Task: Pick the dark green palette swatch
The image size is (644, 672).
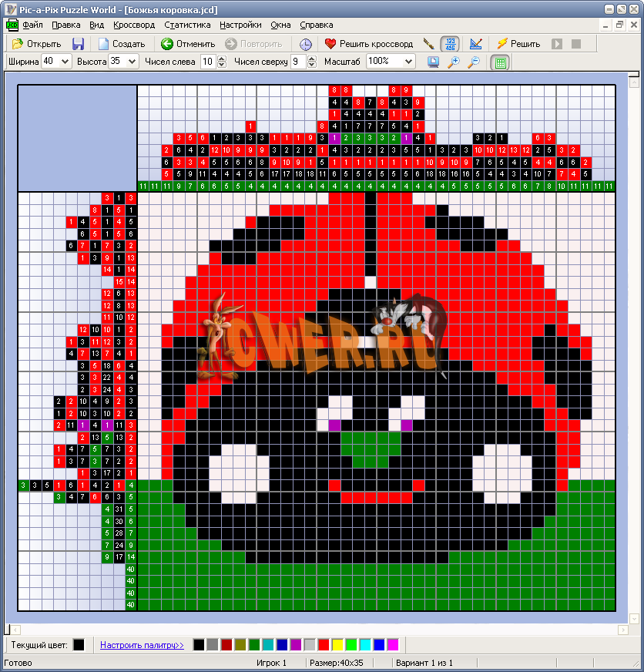Action: click(254, 645)
